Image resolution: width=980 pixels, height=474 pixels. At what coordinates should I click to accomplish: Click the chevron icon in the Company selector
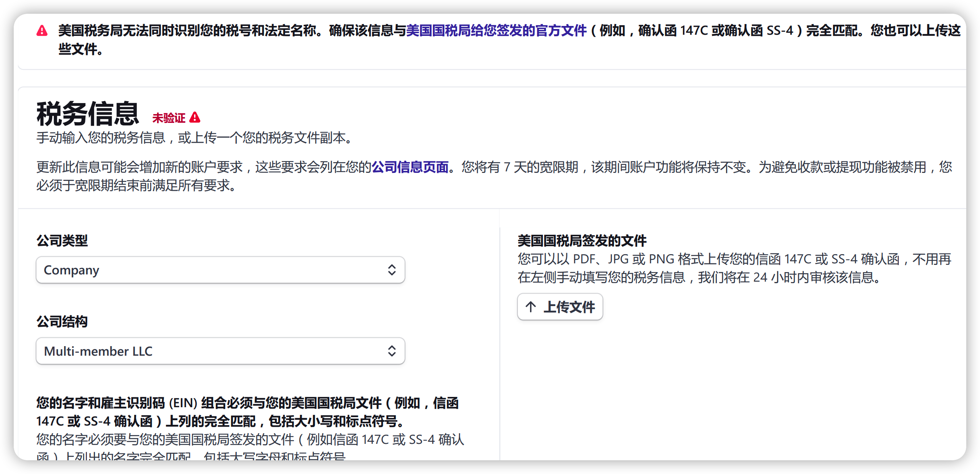392,270
